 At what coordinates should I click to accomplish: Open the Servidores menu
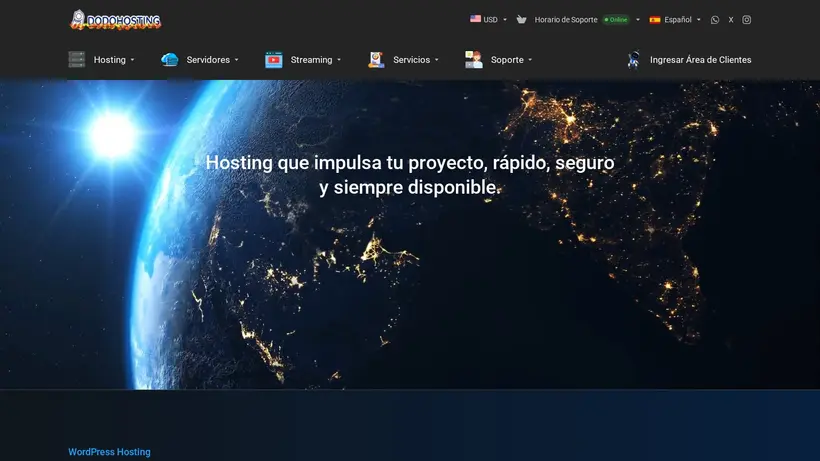[x=208, y=60]
